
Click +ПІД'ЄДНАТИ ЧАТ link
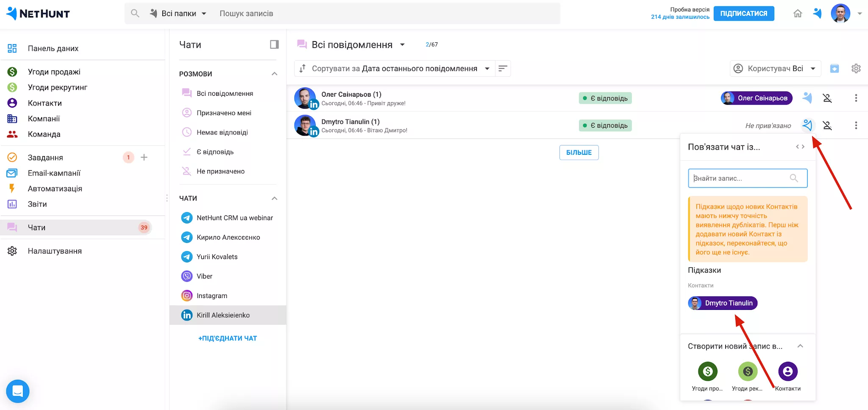tap(228, 338)
